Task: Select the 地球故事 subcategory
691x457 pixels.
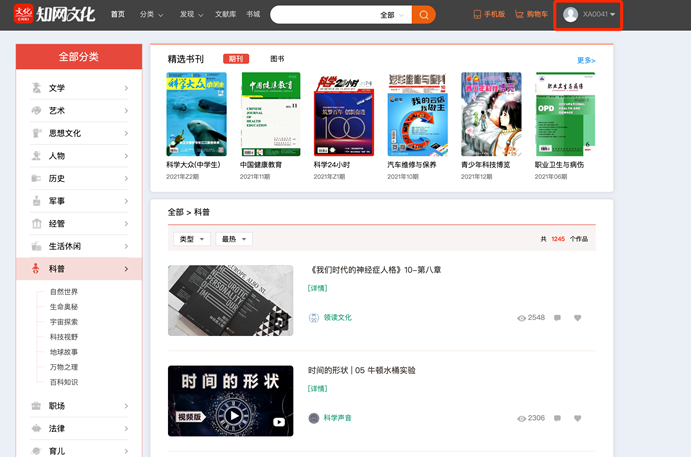Action: [x=64, y=352]
